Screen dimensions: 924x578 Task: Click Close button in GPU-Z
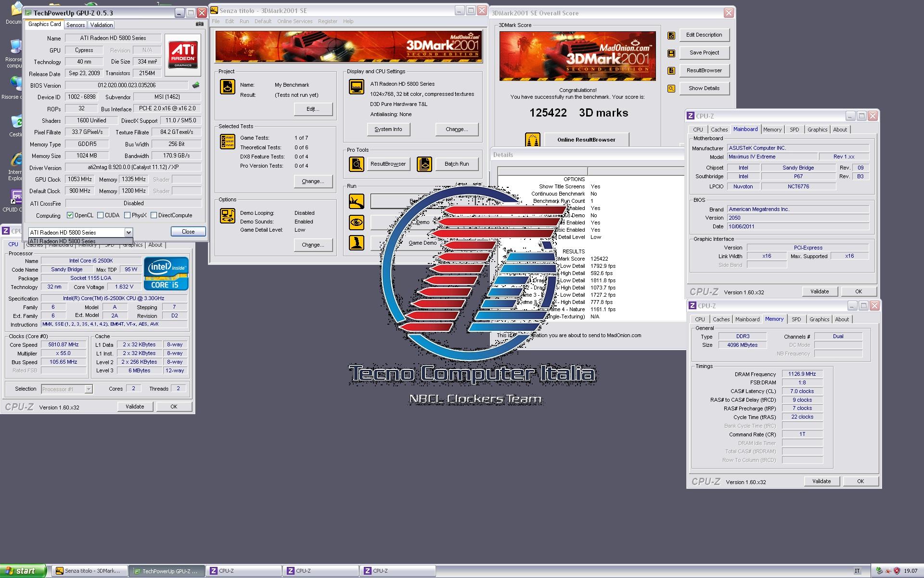point(188,232)
